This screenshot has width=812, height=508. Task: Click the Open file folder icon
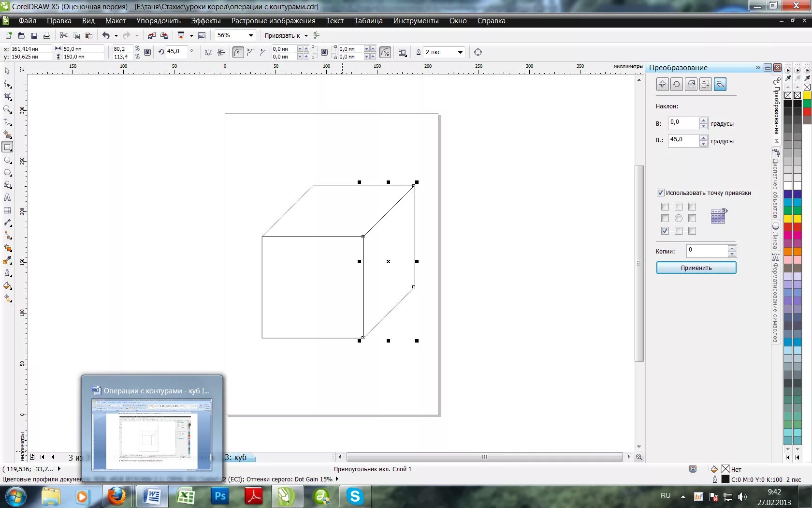point(21,35)
